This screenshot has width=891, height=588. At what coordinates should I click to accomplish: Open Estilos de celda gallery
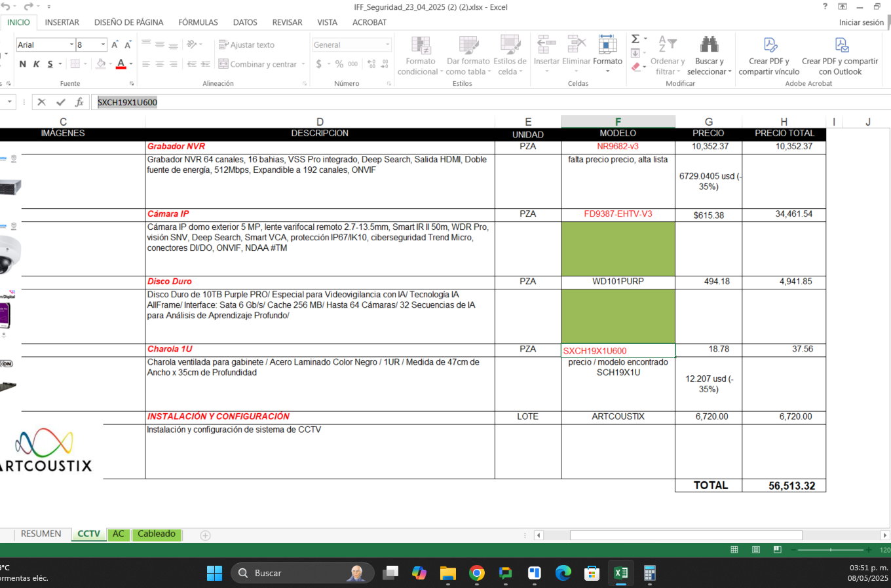pyautogui.click(x=510, y=56)
